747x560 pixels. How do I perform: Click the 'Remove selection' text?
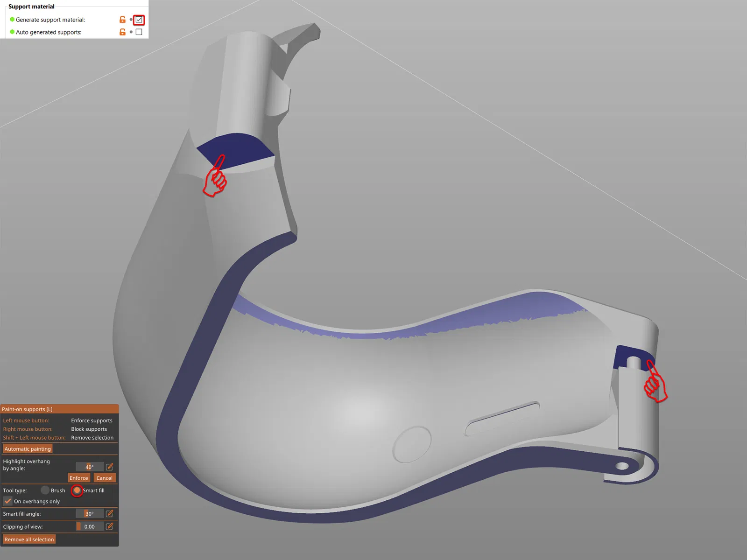92,438
